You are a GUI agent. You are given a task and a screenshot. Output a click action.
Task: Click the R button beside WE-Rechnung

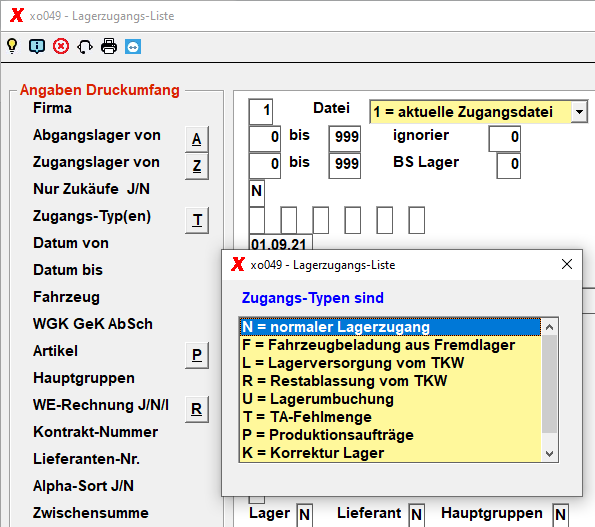(197, 409)
